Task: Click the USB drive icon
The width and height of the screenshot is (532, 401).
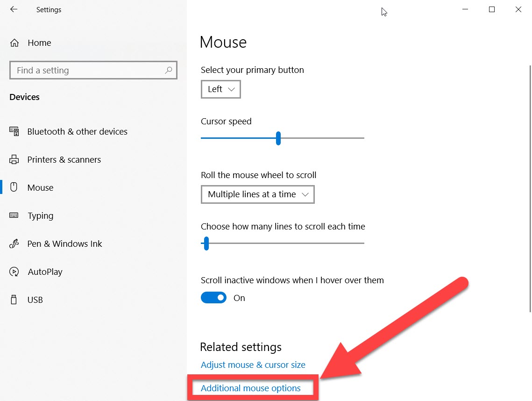Action: [14, 300]
